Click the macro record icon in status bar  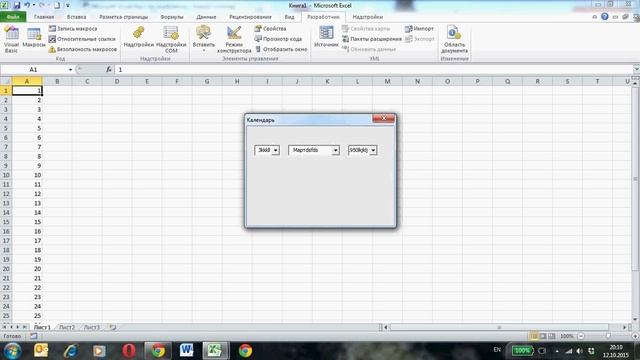coord(33,336)
